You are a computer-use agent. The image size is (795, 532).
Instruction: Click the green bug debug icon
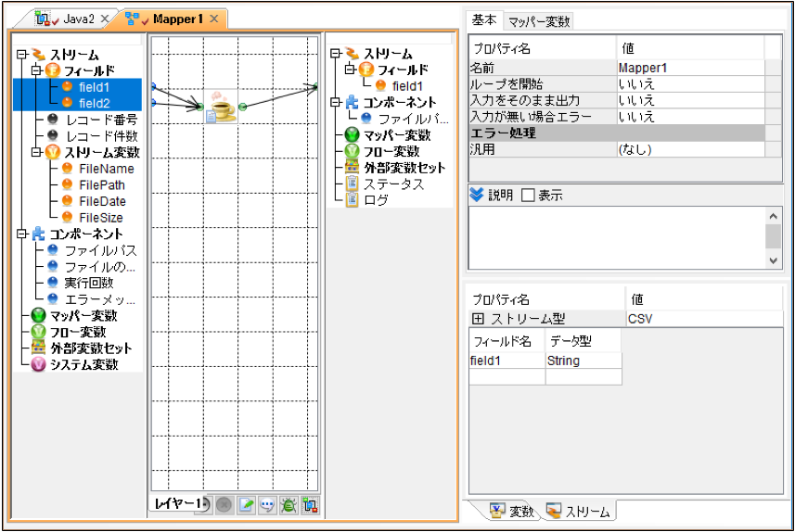click(289, 505)
